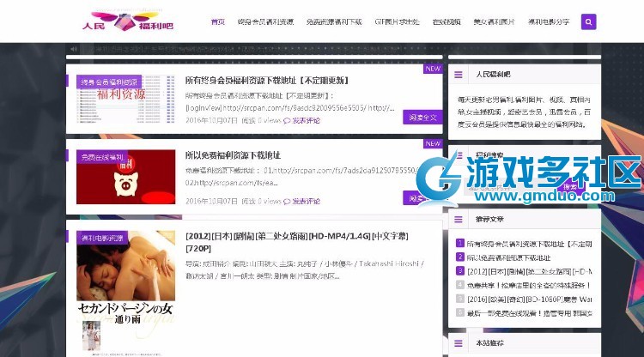The image size is (644, 357).
Task: Open the 免费资源福利下载 menu item
Action: tap(334, 21)
